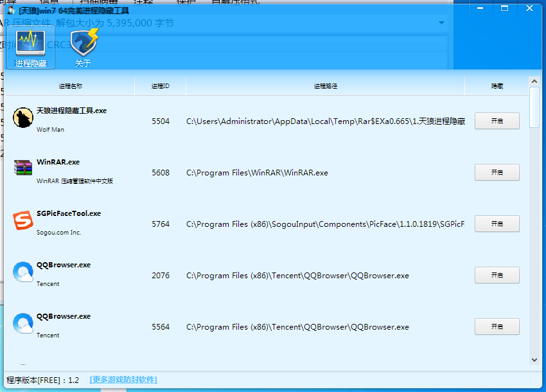Click the scroll up arrow of process list
Image resolution: width=546 pixels, height=392 pixels.
click(534, 82)
